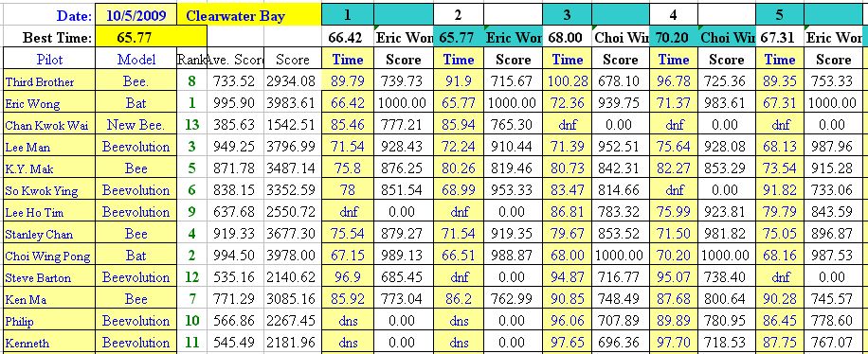This screenshot has height=354, width=868.
Task: Select K.Y. Mak's average score 871.78
Action: coord(235,168)
